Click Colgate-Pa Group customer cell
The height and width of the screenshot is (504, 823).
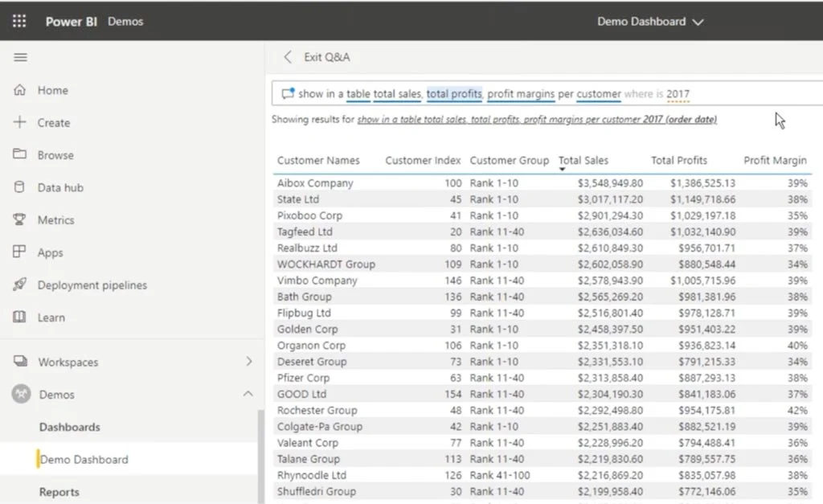pos(320,427)
